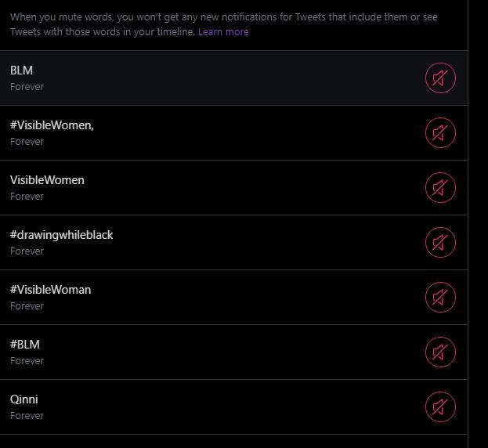Viewport: 488px width, 448px height.
Task: Open the #drawingwhileblack muted word text
Action: tap(61, 235)
